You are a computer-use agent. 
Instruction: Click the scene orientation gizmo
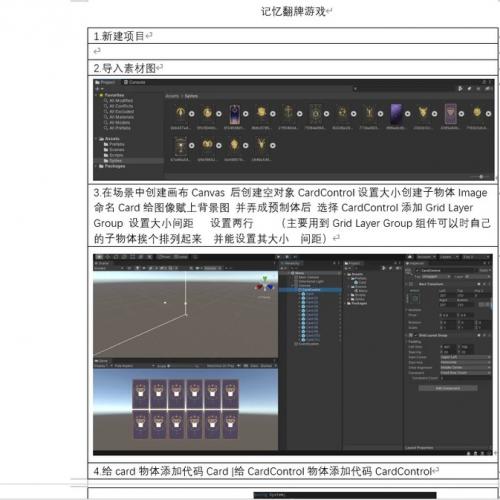click(x=265, y=284)
